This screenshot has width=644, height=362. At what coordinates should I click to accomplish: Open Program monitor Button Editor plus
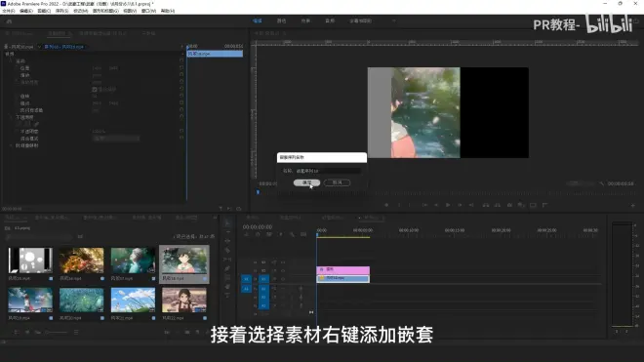tap(633, 205)
